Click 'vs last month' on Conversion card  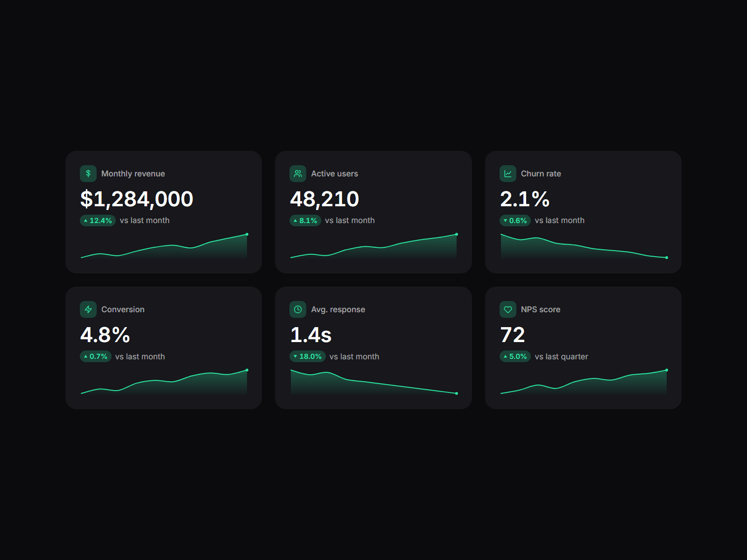coord(140,357)
